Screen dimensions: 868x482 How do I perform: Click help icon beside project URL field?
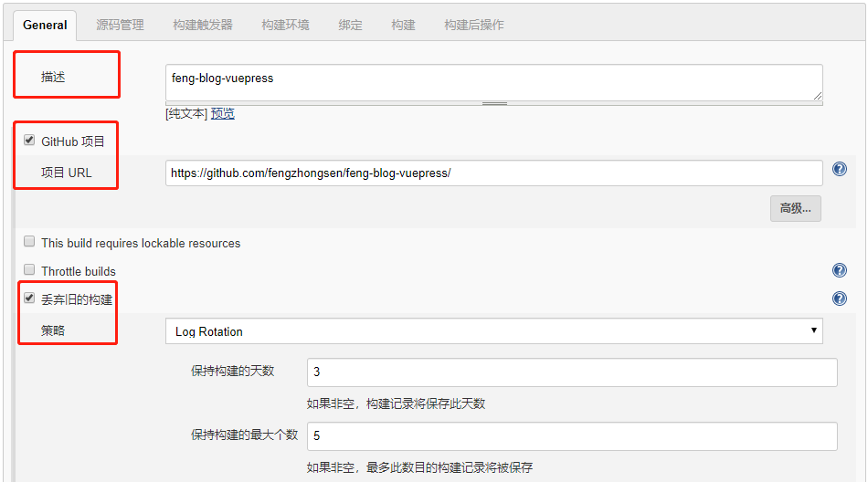tap(839, 169)
